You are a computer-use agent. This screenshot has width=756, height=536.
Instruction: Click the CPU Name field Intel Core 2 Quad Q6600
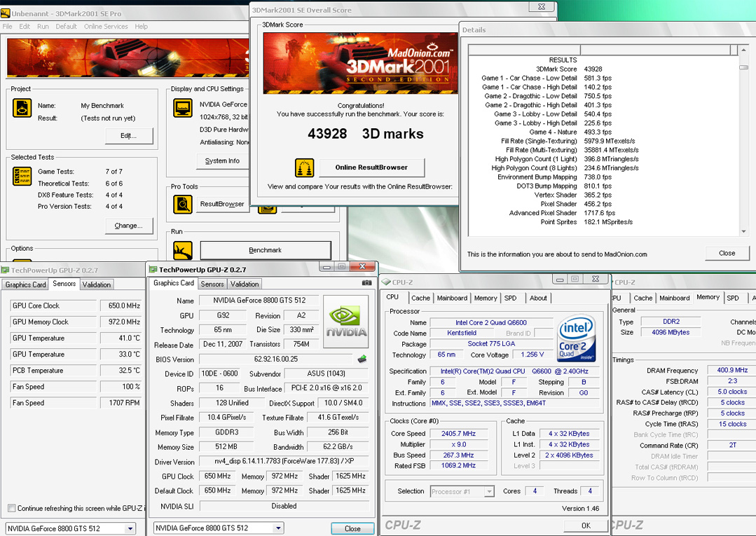491,322
